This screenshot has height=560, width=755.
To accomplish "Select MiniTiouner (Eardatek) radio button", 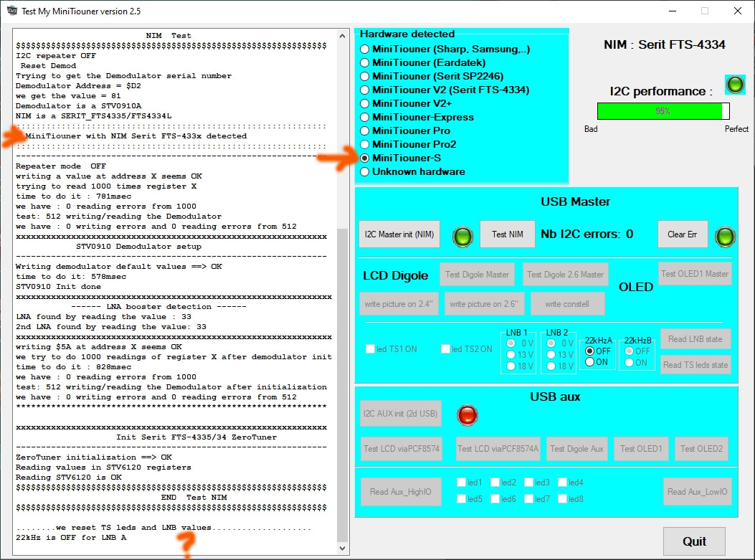I will point(364,62).
